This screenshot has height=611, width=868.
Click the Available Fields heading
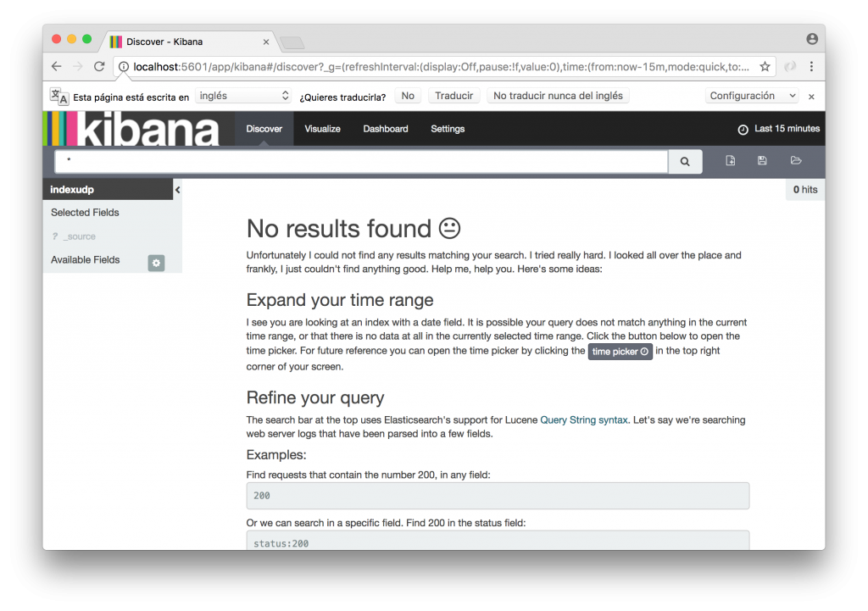coord(86,260)
